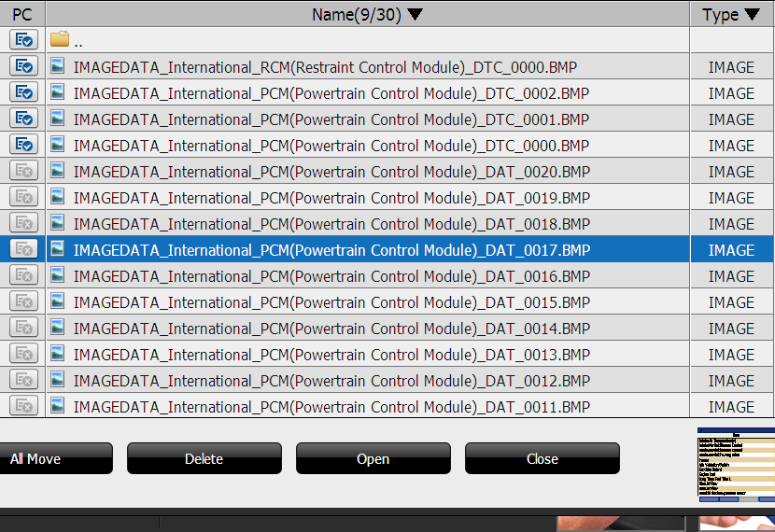Click image file icon of PCM DTC_0002.BMP

pos(58,91)
